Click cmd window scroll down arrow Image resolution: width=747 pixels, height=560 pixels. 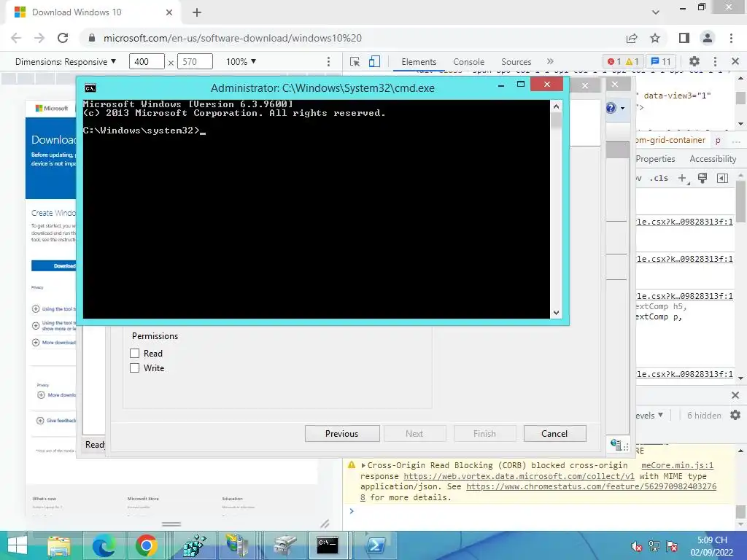(x=556, y=313)
